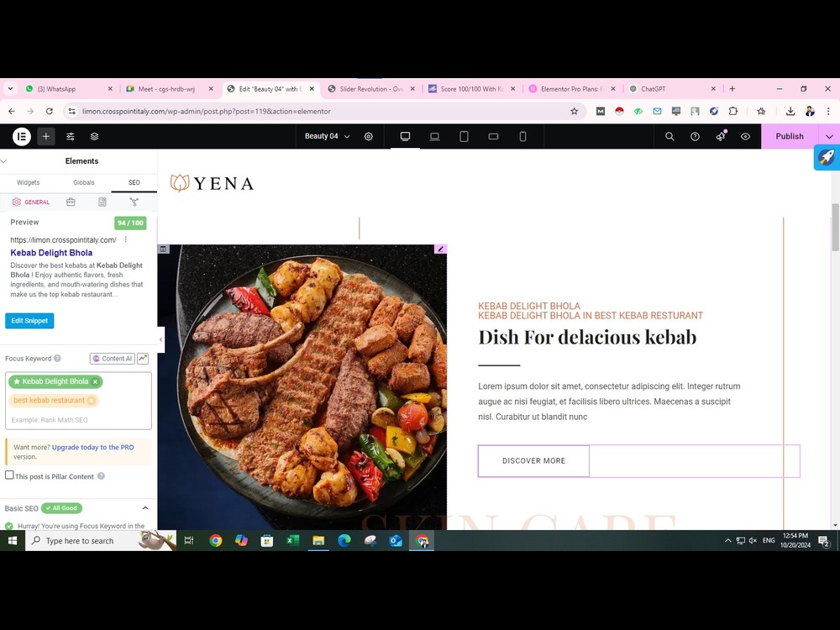Open site settings sliders icon
This screenshot has width=840, height=630.
click(x=71, y=137)
